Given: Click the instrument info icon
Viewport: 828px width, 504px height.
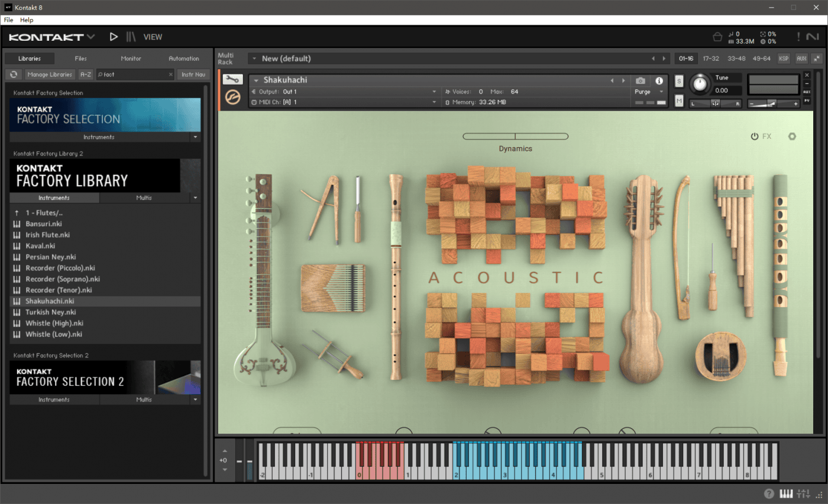Looking at the screenshot, I should [x=659, y=80].
